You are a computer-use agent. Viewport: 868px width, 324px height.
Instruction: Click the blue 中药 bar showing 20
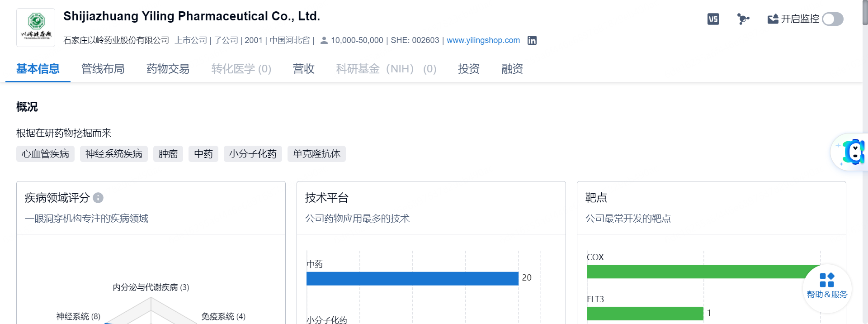coord(412,279)
